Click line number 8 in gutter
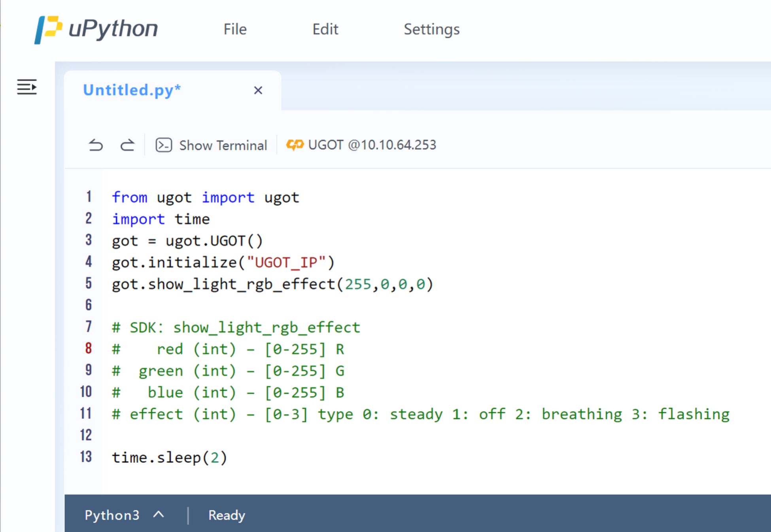Image resolution: width=771 pixels, height=532 pixels. pyautogui.click(x=89, y=348)
